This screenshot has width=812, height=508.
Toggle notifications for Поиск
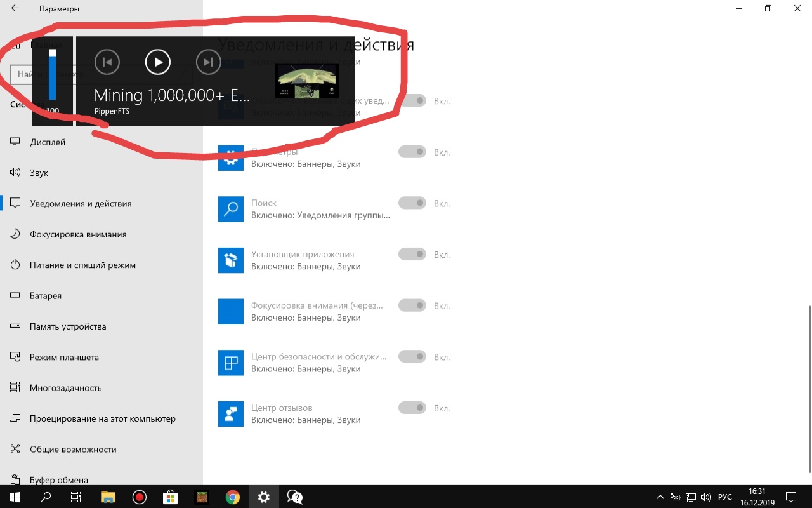coord(412,203)
